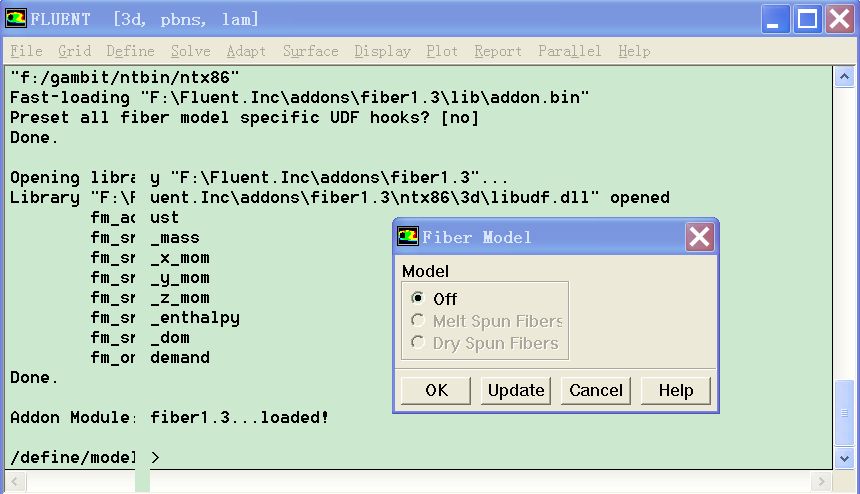Click the Fiber Model dialog title icon
The image size is (860, 494).
coord(408,237)
